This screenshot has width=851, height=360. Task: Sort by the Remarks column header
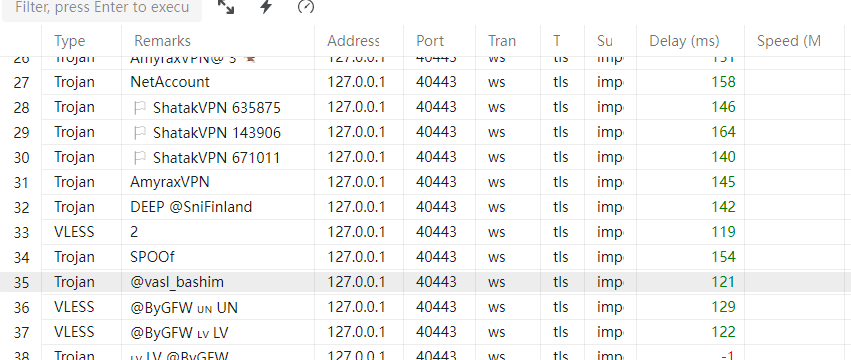pos(162,41)
